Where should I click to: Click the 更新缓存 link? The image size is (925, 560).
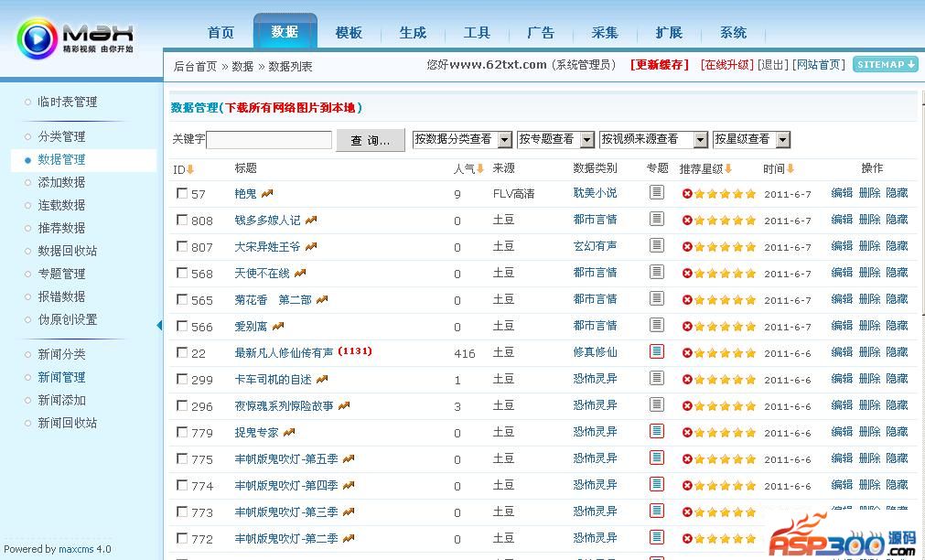click(x=660, y=65)
